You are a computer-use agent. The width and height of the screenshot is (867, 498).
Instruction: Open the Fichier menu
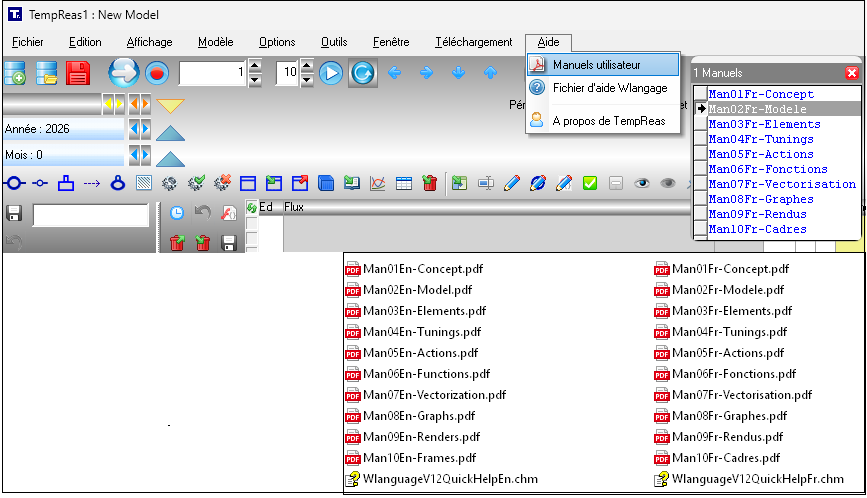click(28, 42)
